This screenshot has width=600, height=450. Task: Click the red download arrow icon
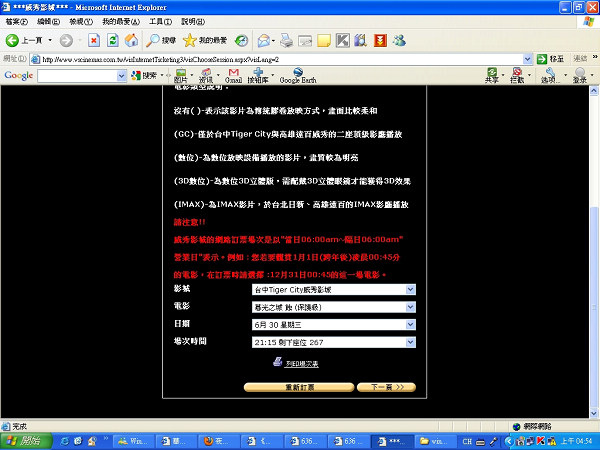[x=380, y=40]
